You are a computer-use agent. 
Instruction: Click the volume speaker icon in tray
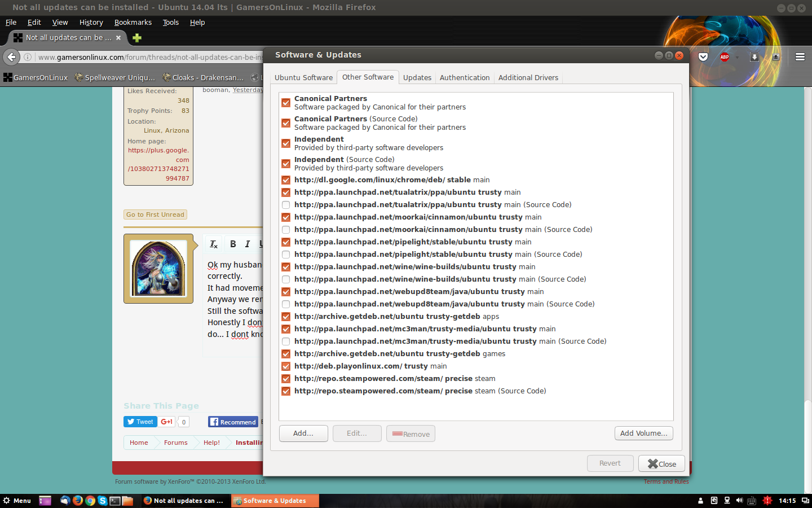739,501
